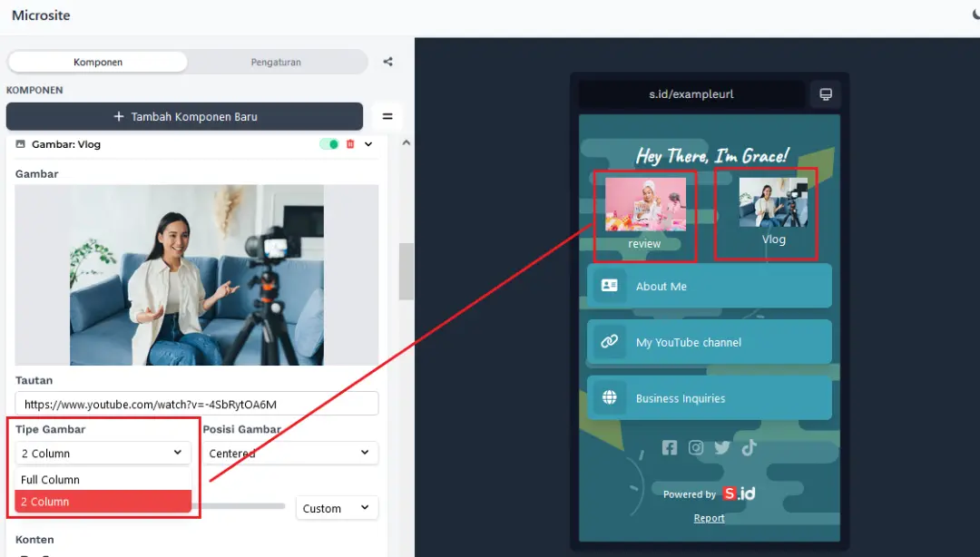The height and width of the screenshot is (557, 980).
Task: Click the reorder components icon
Action: tap(387, 117)
